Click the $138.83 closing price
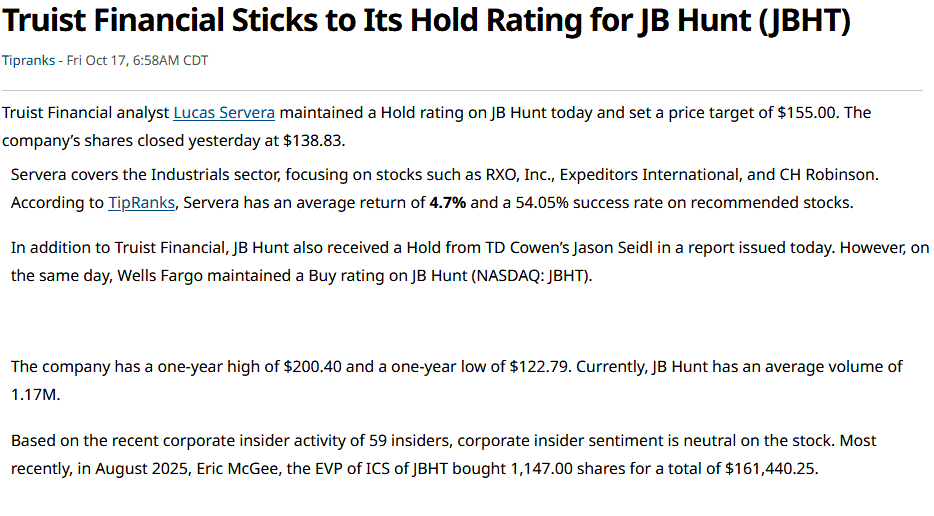 pos(313,139)
